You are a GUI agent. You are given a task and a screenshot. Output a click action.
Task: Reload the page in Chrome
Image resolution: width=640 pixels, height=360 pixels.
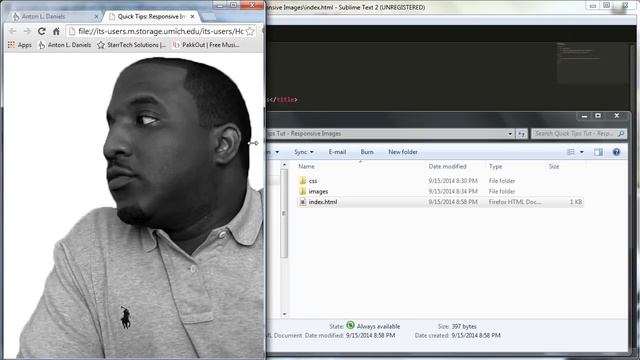[42, 31]
